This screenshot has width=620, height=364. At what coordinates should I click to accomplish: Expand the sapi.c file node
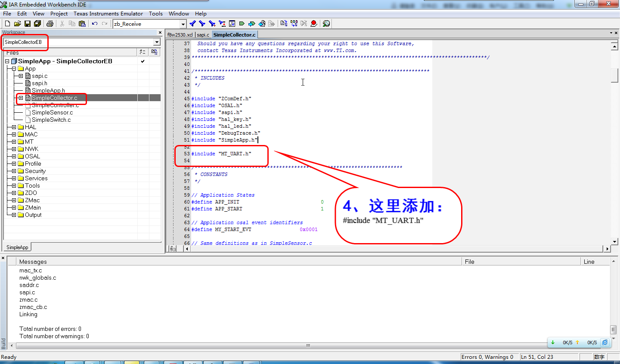(21, 76)
